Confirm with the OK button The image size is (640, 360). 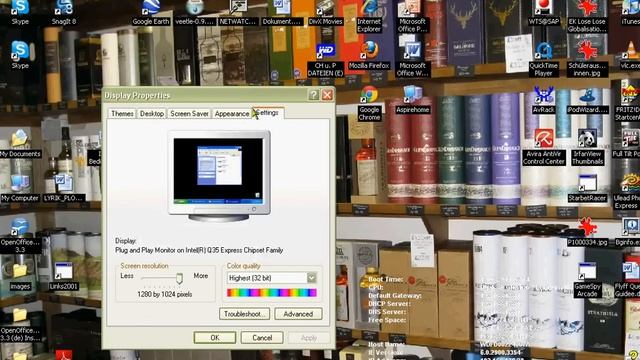pyautogui.click(x=215, y=338)
